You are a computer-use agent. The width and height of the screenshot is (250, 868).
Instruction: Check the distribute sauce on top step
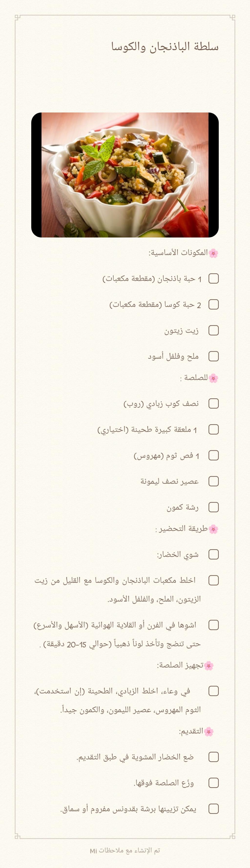point(213,783)
